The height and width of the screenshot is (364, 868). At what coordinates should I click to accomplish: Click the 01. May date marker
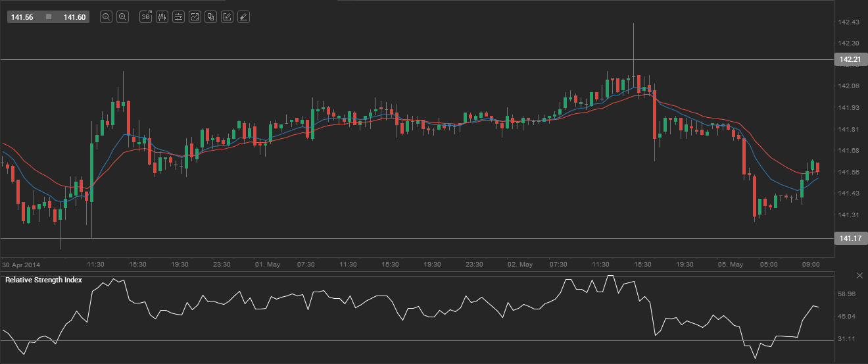(268, 265)
